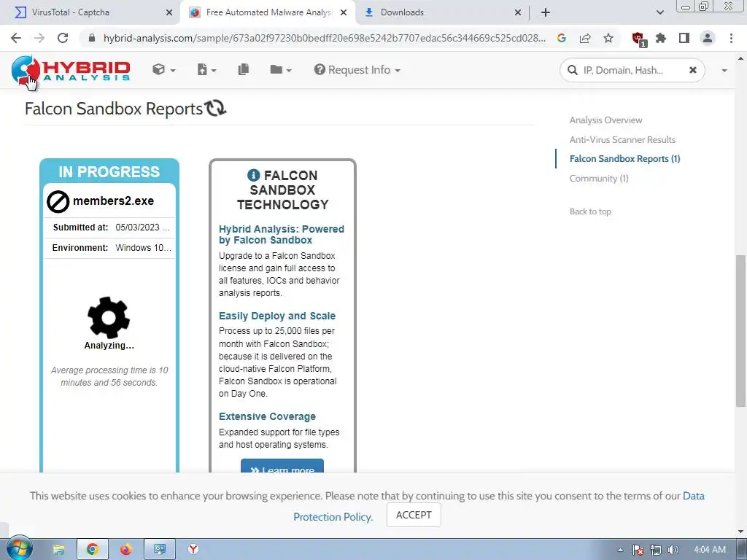Click the Submitted at 05/03/2023 row
The height and width of the screenshot is (560, 747).
pos(109,227)
